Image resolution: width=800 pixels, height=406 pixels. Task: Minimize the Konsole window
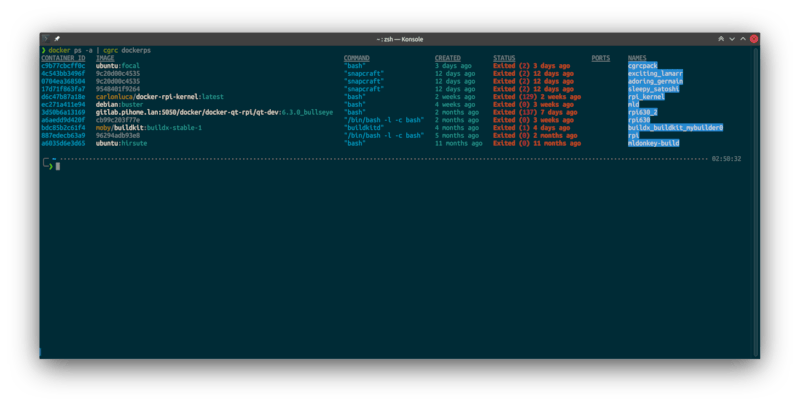[x=732, y=39]
